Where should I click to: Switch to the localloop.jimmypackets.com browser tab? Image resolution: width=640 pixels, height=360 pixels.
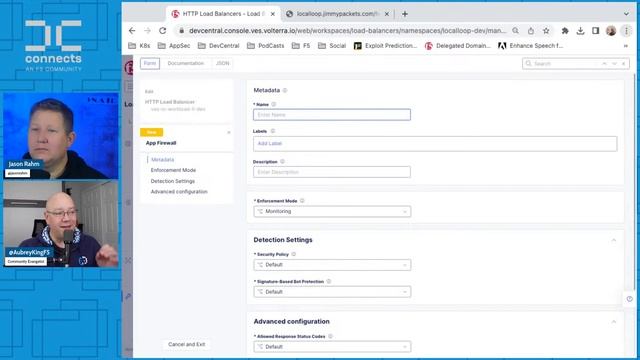click(x=338, y=14)
